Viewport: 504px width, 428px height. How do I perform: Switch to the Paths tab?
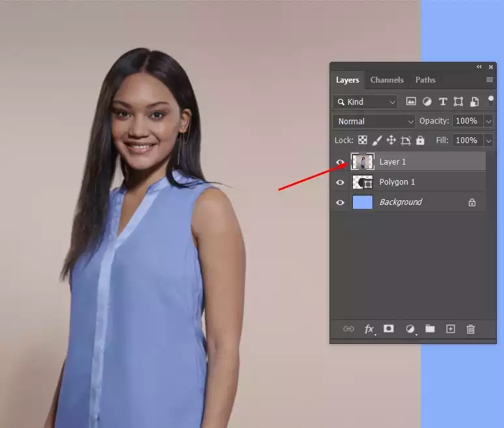click(x=425, y=80)
